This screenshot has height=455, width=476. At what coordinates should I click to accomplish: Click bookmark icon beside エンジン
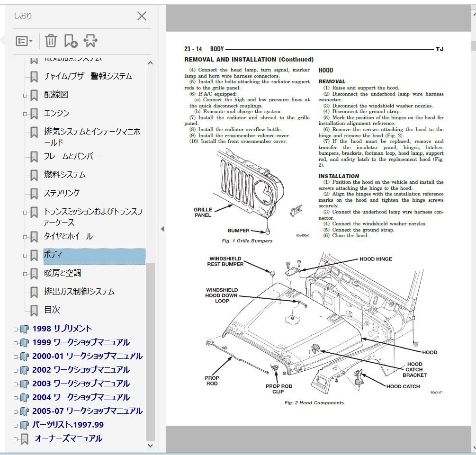(x=34, y=114)
